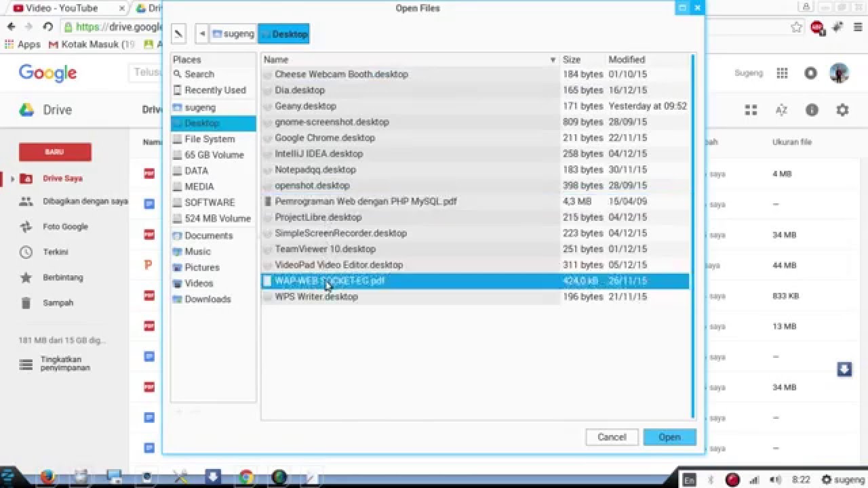Open Google apps grid icon
The height and width of the screenshot is (488, 868).
(782, 73)
